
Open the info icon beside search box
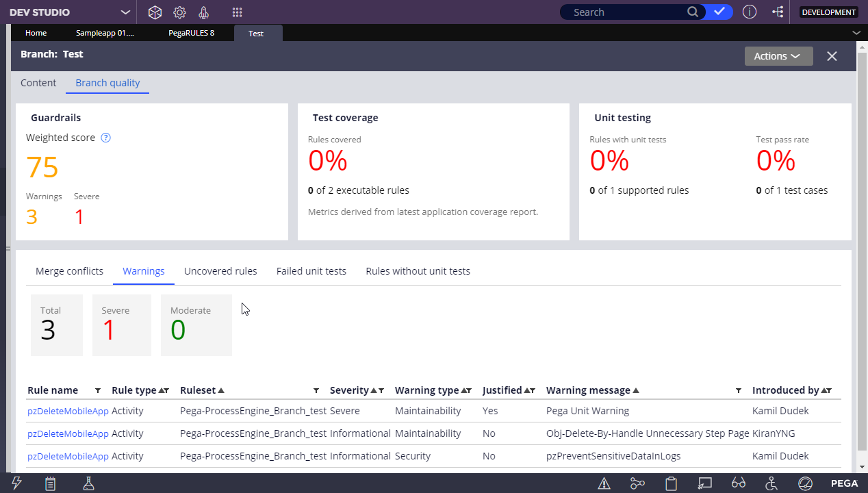pyautogui.click(x=750, y=12)
